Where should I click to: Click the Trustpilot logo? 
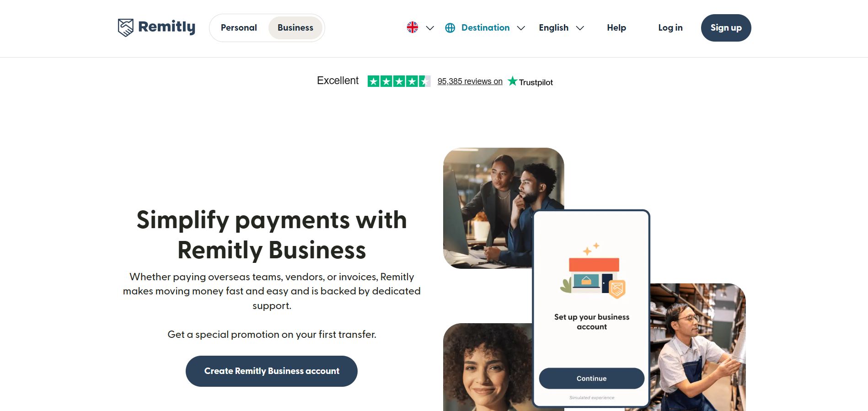point(530,81)
